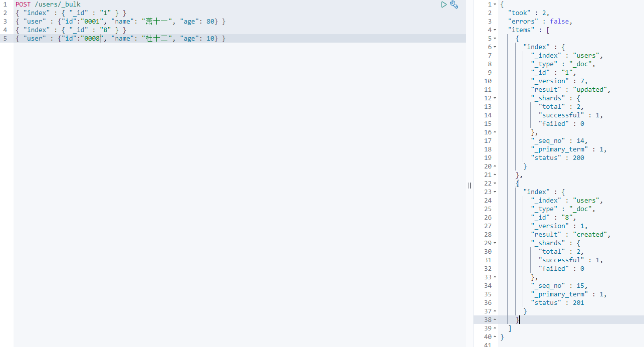Click "successful" : 1 on line 31

pyautogui.click(x=571, y=260)
